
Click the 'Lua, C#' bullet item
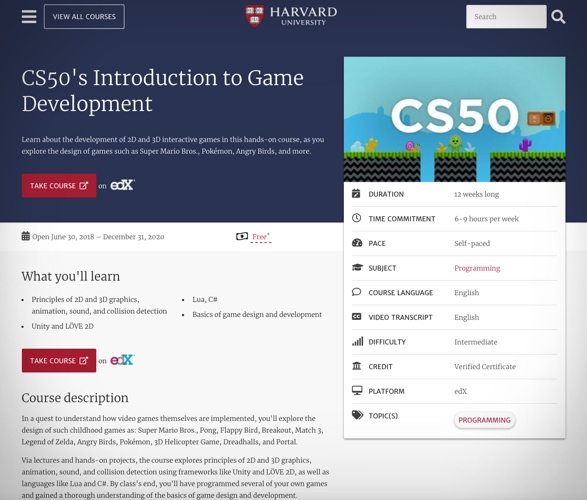pyautogui.click(x=205, y=299)
